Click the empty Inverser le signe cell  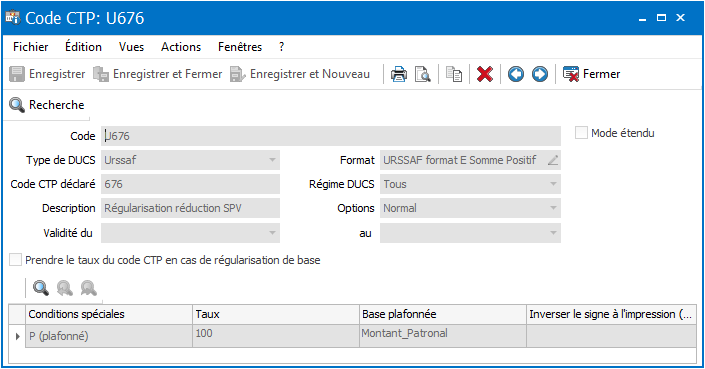611,336
